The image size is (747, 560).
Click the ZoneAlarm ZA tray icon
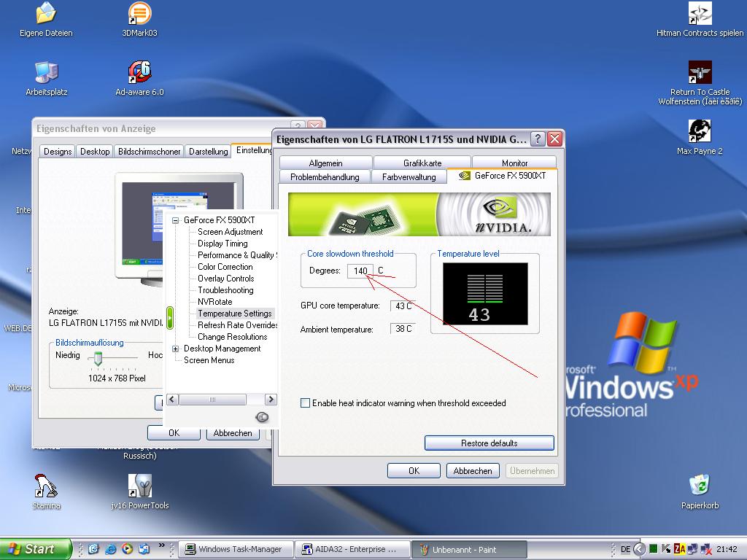(679, 549)
